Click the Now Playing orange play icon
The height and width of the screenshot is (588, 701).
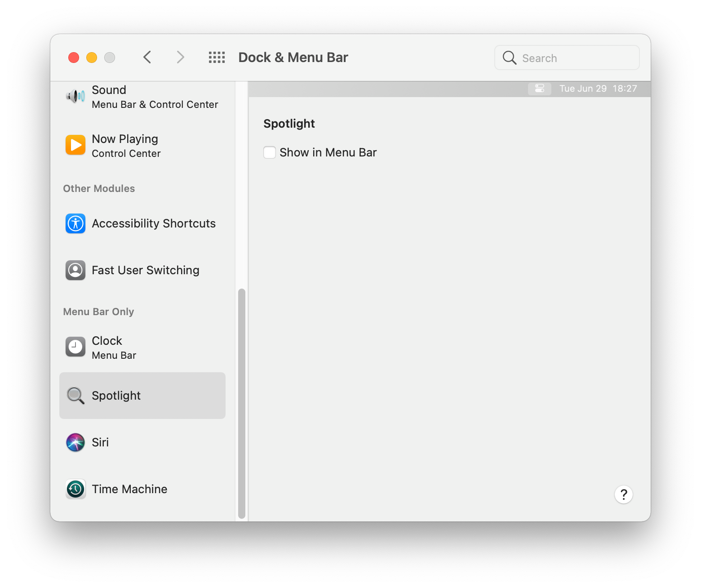75,145
